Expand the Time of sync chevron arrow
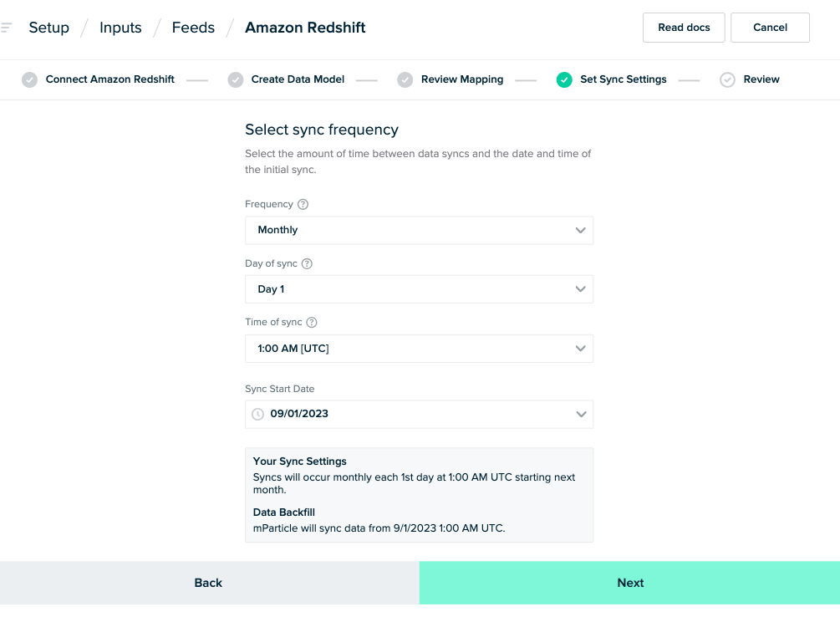Screen dimensions: 840x617 pos(580,349)
